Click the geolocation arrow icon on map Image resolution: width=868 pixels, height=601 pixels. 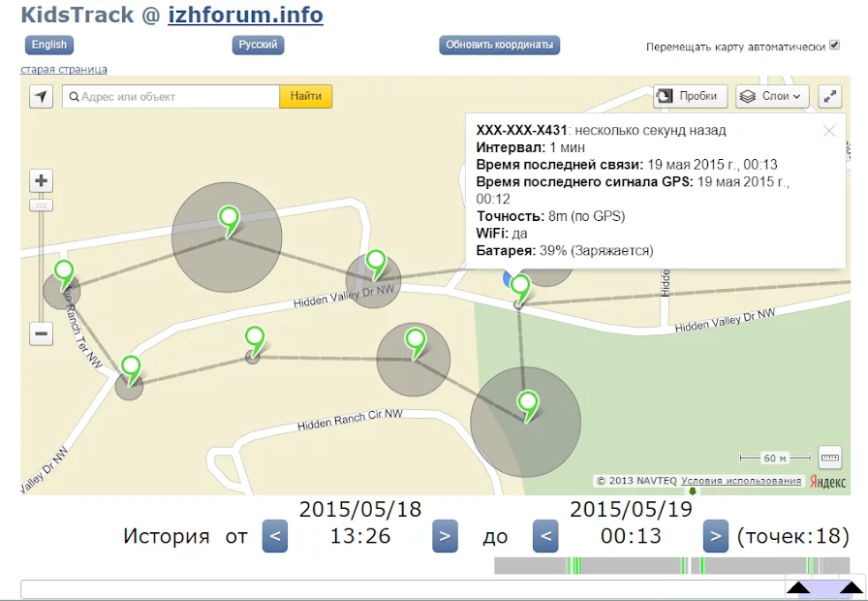pyautogui.click(x=41, y=97)
